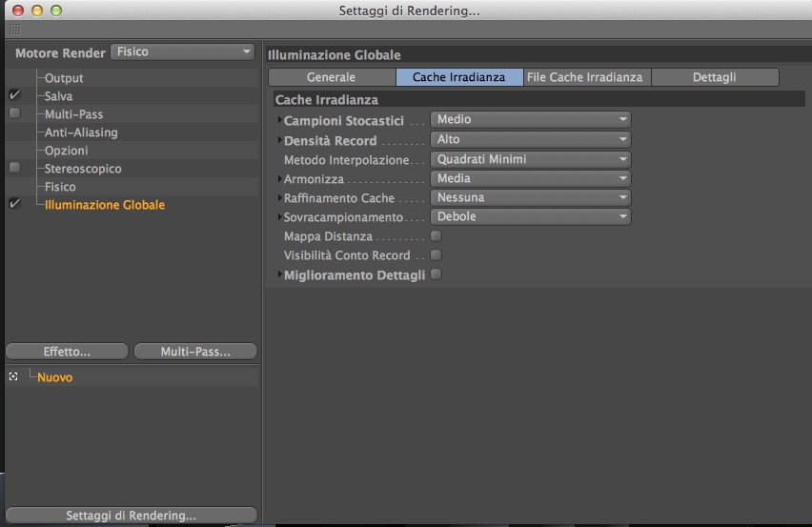
Task: Open the Campioni Stocastici dropdown
Action: (531, 119)
